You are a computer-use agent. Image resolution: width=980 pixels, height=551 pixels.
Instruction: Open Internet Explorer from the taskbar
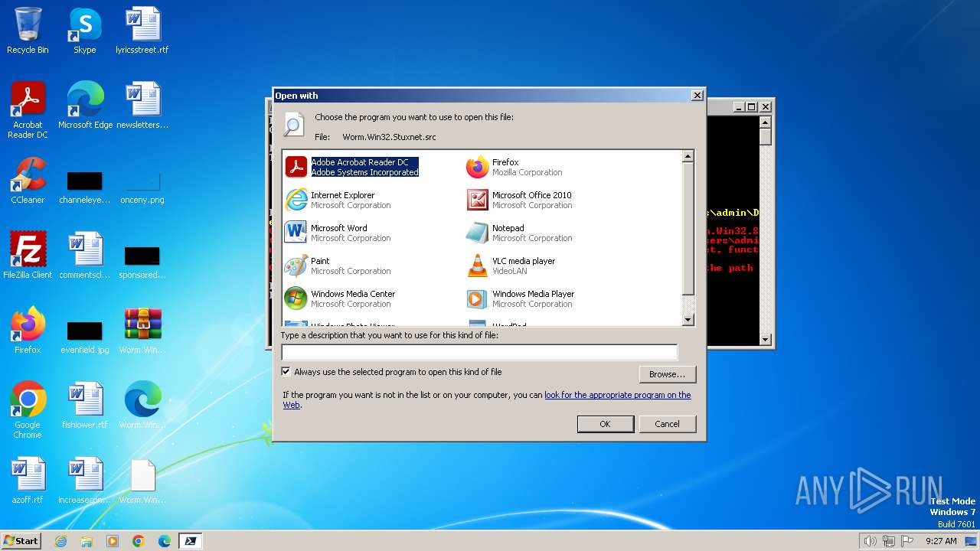[x=60, y=541]
